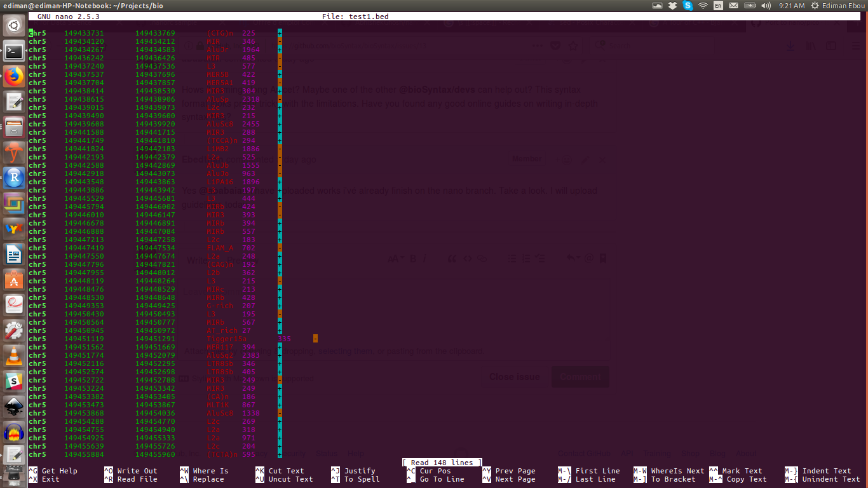Open the sound volume indicator
The image size is (868, 488).
pyautogui.click(x=766, y=6)
